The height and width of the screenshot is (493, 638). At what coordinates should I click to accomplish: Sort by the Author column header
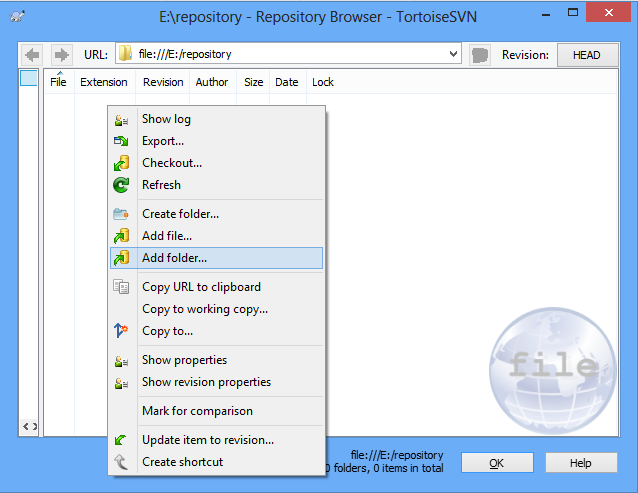click(x=212, y=82)
